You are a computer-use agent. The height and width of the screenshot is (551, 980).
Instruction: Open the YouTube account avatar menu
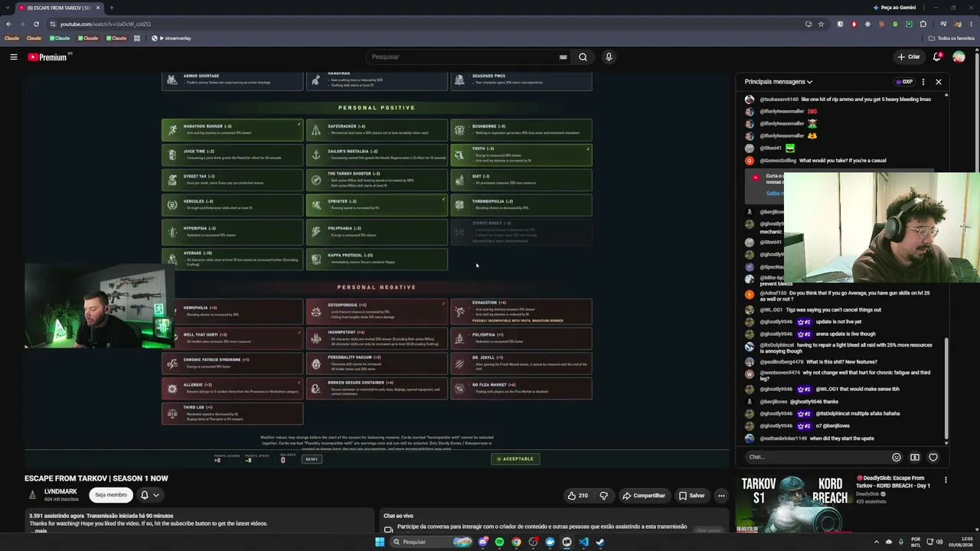point(959,57)
